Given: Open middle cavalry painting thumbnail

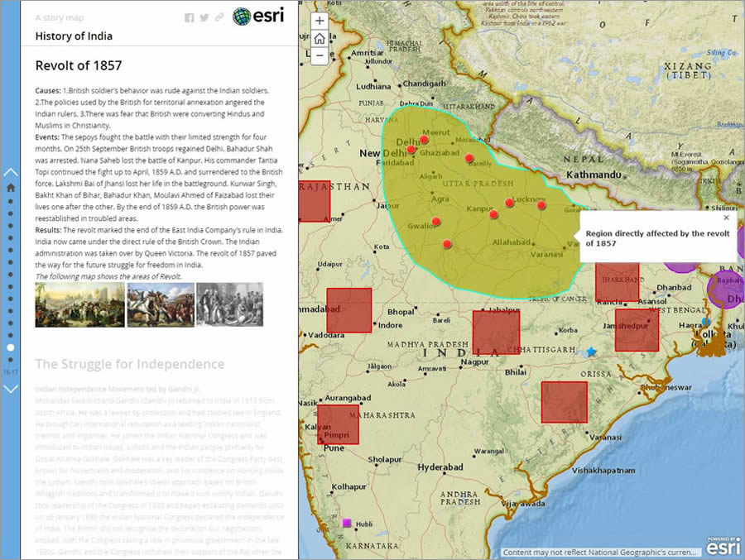Looking at the screenshot, I should point(161,305).
